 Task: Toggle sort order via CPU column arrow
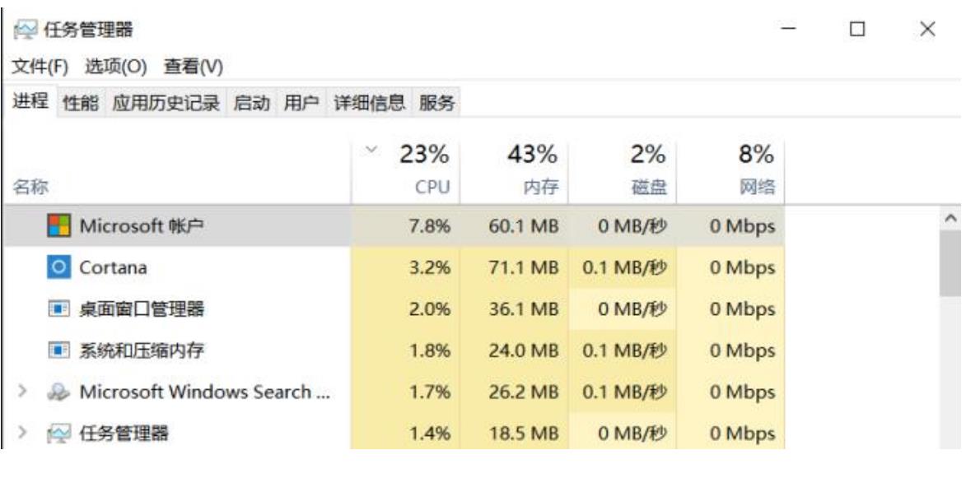tap(372, 149)
